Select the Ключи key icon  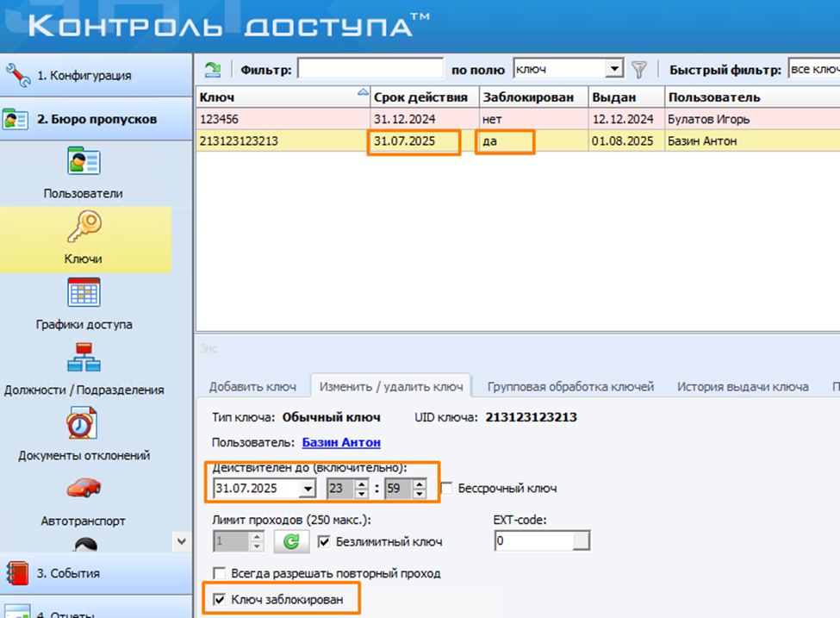coord(84,228)
